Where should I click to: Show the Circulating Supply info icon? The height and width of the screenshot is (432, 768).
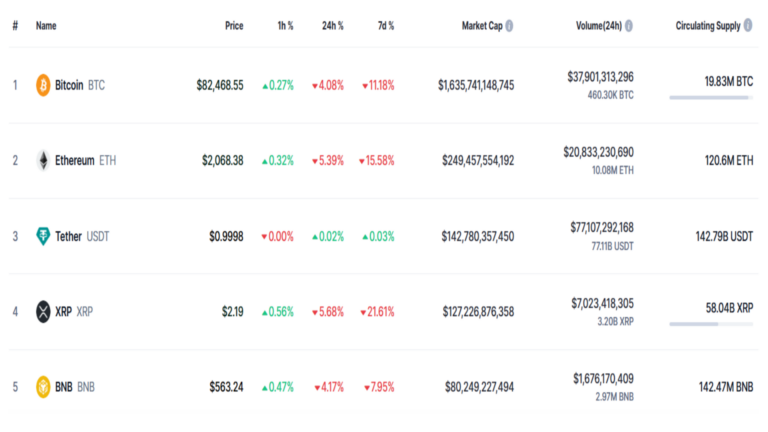point(748,26)
